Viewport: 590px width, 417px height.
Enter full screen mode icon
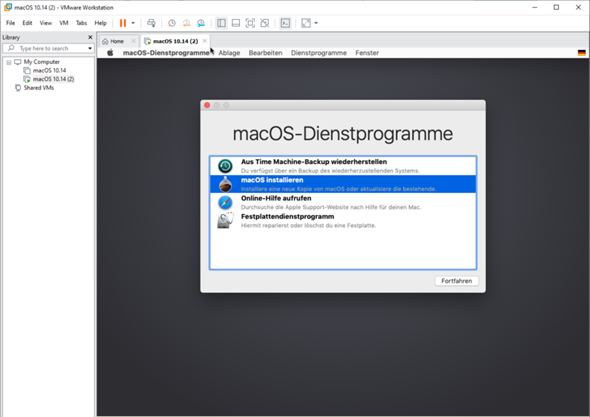coord(250,23)
